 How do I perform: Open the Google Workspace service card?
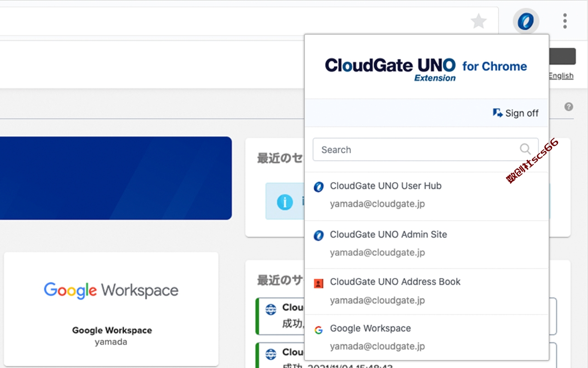(x=111, y=309)
